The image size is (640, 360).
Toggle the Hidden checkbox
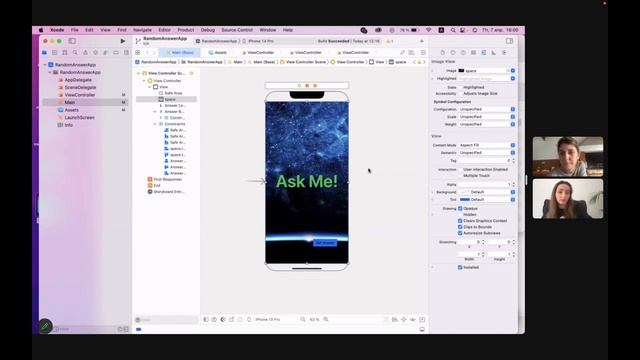(x=460, y=215)
